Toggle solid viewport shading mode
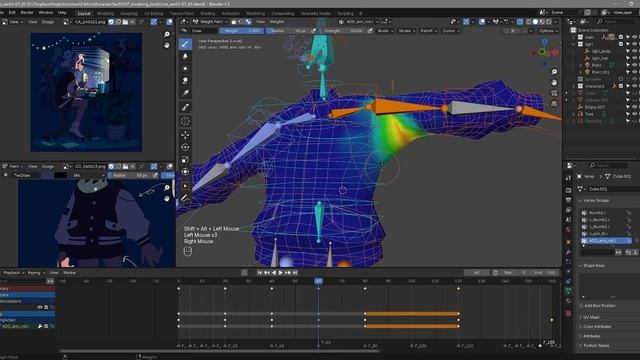 [535, 22]
